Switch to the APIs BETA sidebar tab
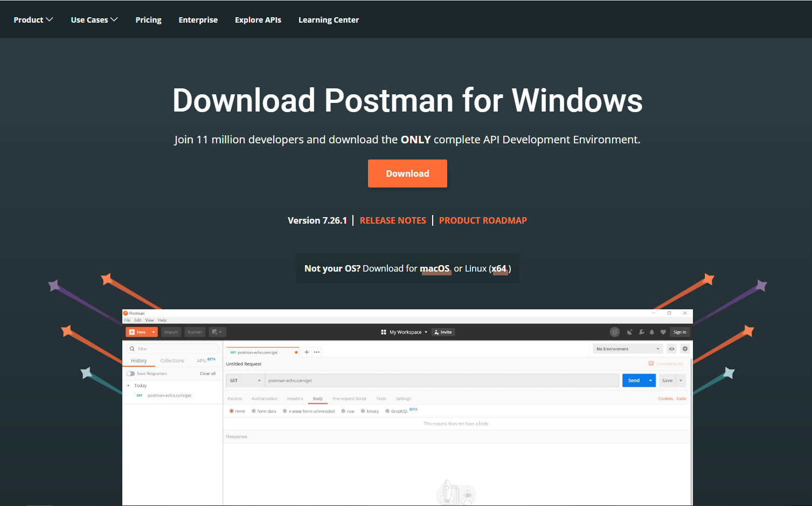This screenshot has height=506, width=812. pos(206,360)
